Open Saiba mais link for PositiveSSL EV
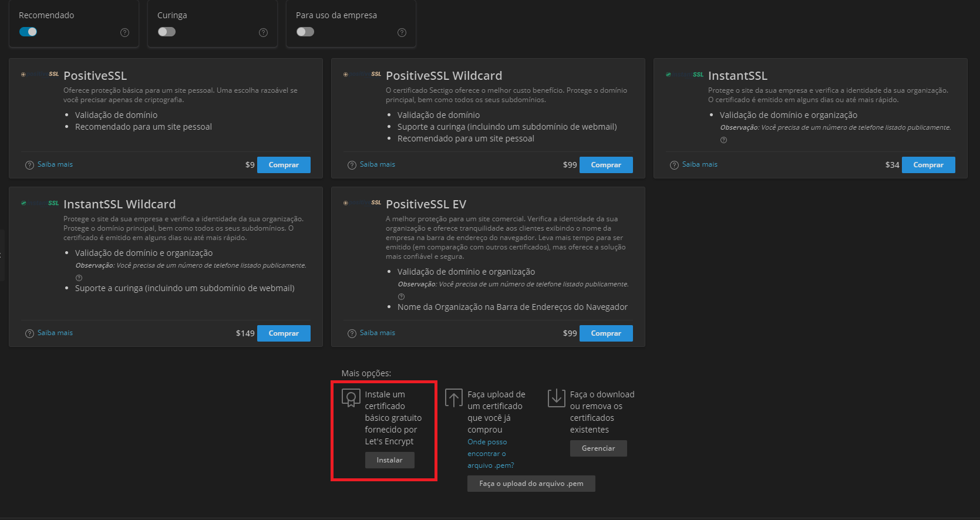 (x=378, y=333)
